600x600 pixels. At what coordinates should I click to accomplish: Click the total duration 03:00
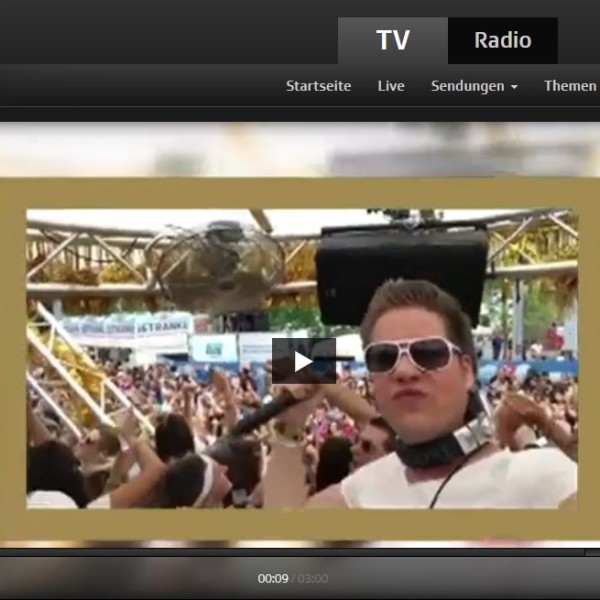tap(312, 578)
